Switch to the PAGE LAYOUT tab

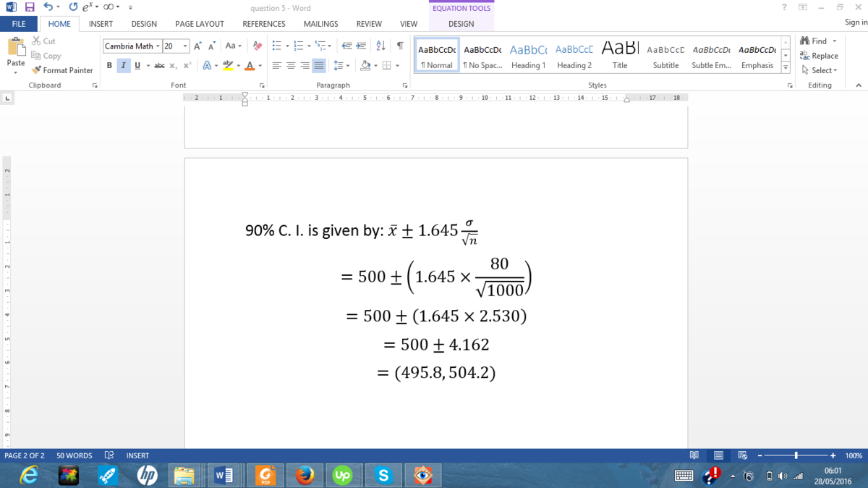pos(200,24)
